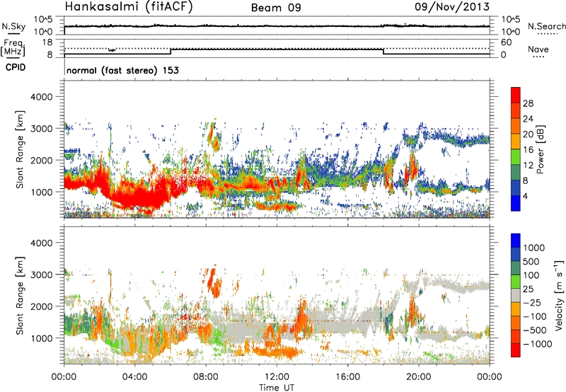Click the '-25' tick on Velocity scale
This screenshot has width=566, height=392.
tap(532, 302)
